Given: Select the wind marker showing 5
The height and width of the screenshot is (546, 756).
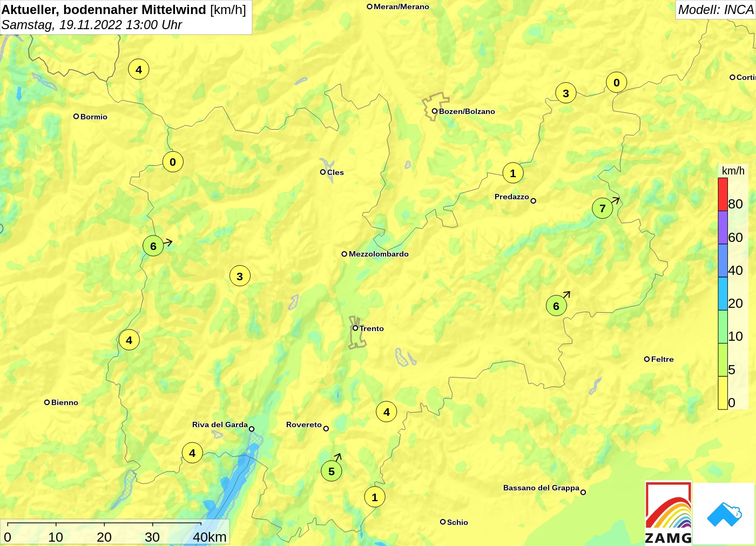Looking at the screenshot, I should tap(332, 471).
